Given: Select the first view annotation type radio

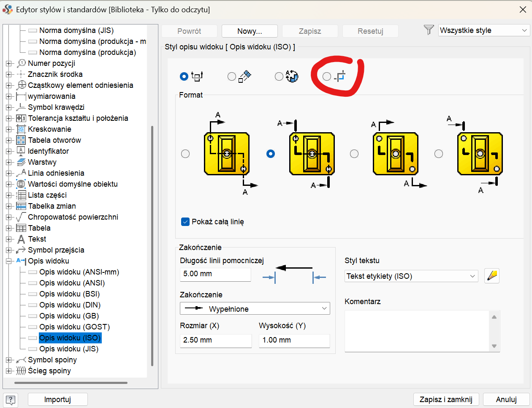Looking at the screenshot, I should tap(184, 76).
